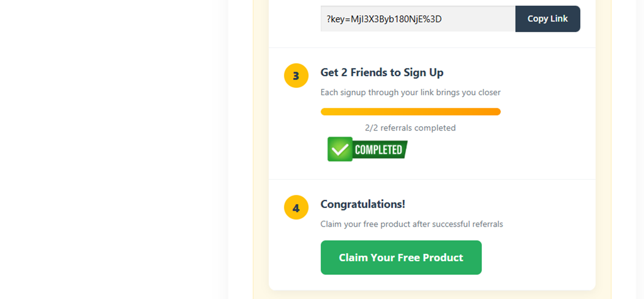Click the green checkmark icon on the Completed badge
Image resolution: width=644 pixels, height=299 pixels.
click(x=340, y=149)
